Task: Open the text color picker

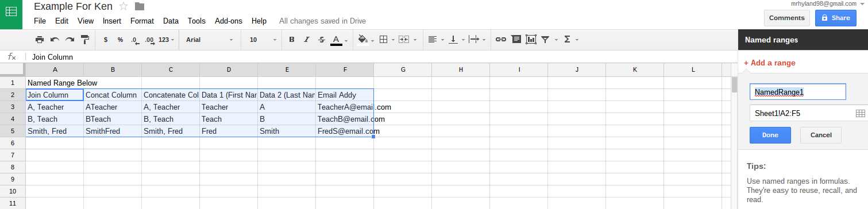Action: click(x=337, y=40)
